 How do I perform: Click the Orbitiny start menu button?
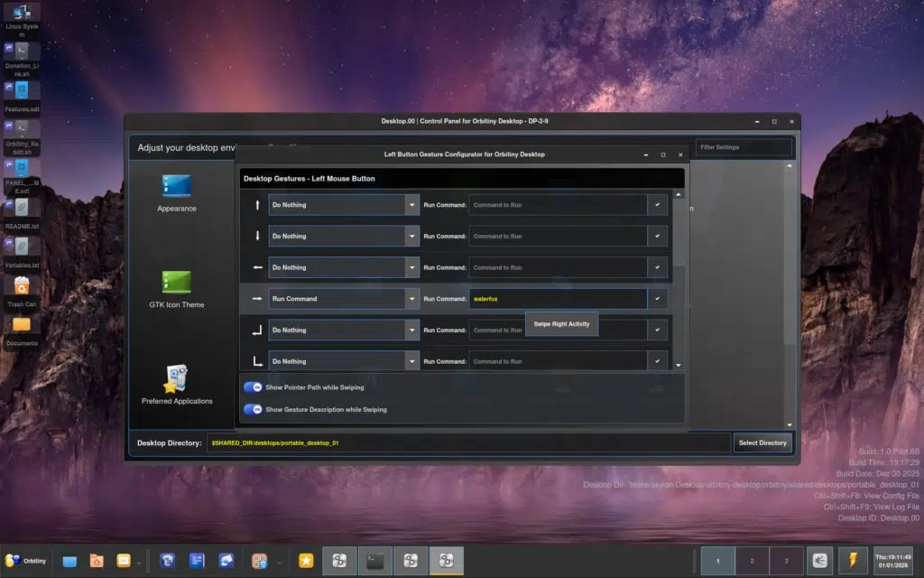coord(26,561)
